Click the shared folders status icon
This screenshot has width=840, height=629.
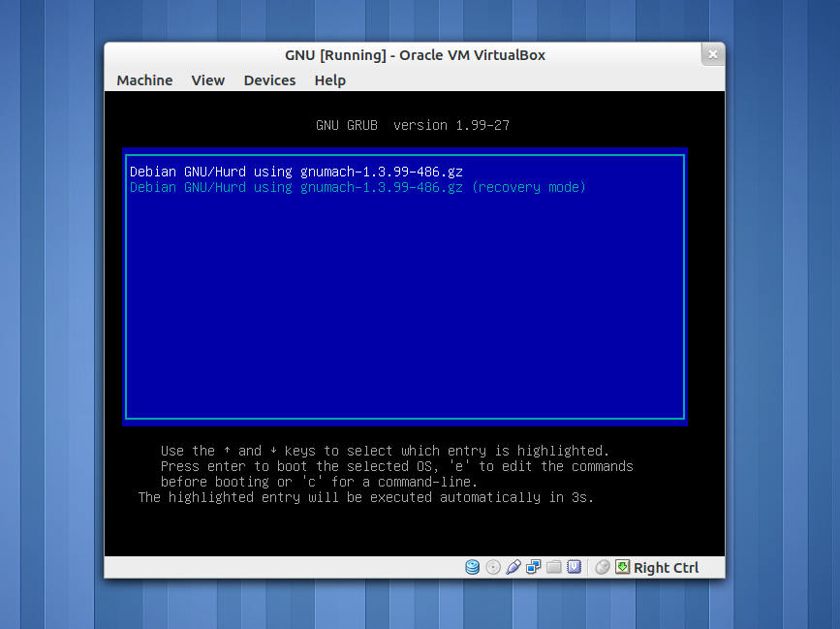point(554,567)
